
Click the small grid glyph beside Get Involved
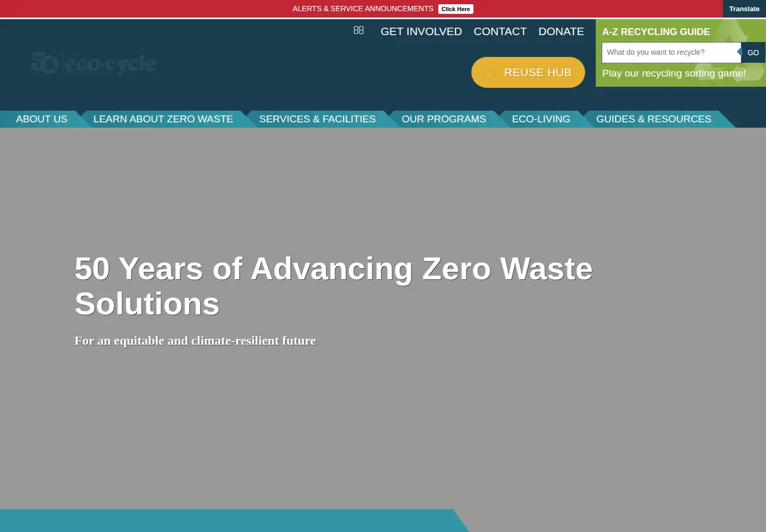[x=359, y=30]
